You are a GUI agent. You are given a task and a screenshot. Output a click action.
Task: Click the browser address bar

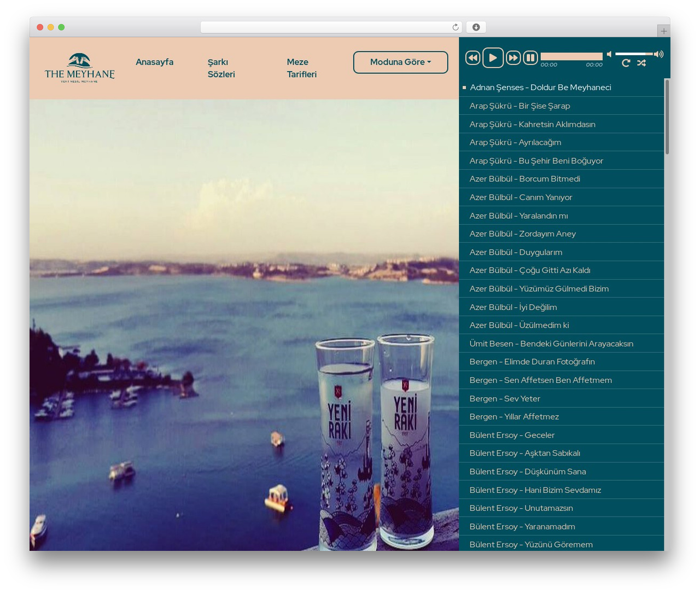(x=331, y=27)
